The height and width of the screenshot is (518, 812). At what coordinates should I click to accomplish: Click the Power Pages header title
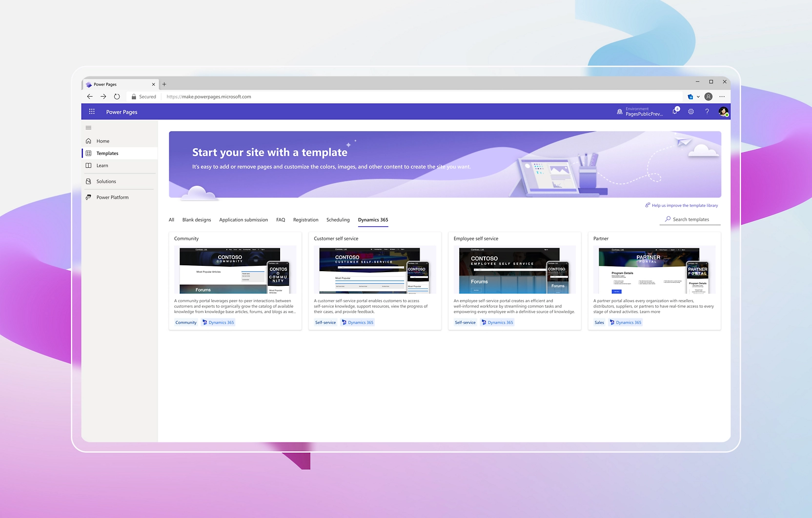tap(122, 112)
